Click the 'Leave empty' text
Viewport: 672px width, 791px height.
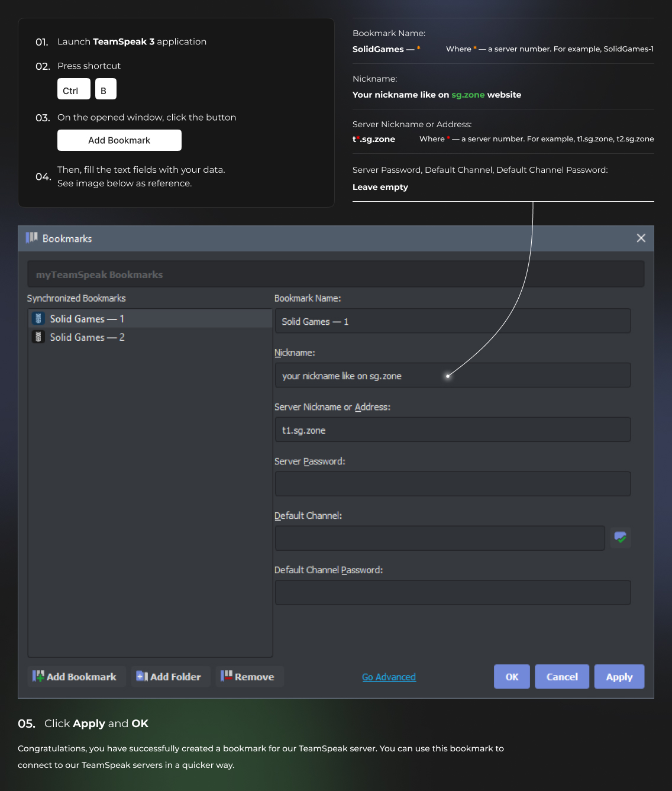coord(380,187)
